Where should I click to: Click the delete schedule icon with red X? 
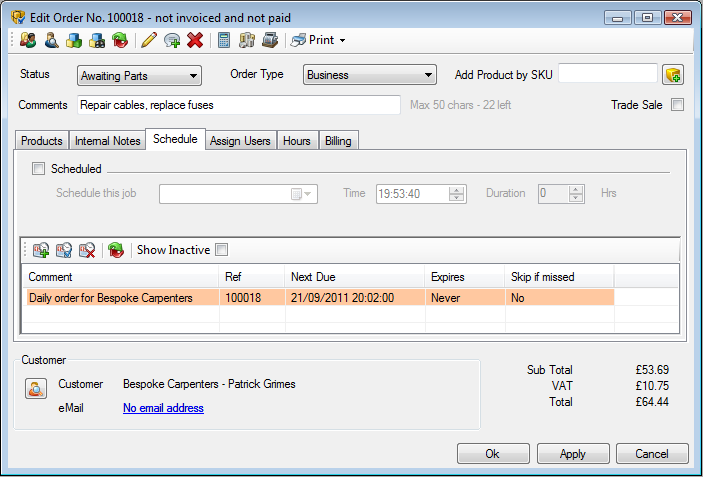(x=86, y=250)
